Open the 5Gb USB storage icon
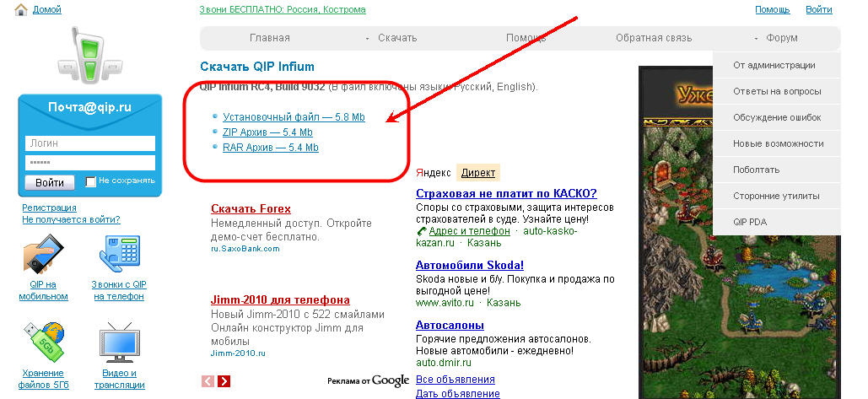The width and height of the screenshot is (868, 399). tap(44, 342)
